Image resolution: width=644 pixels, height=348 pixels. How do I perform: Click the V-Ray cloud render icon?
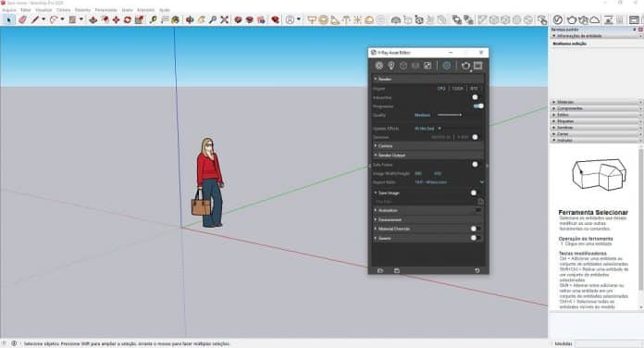click(x=595, y=19)
